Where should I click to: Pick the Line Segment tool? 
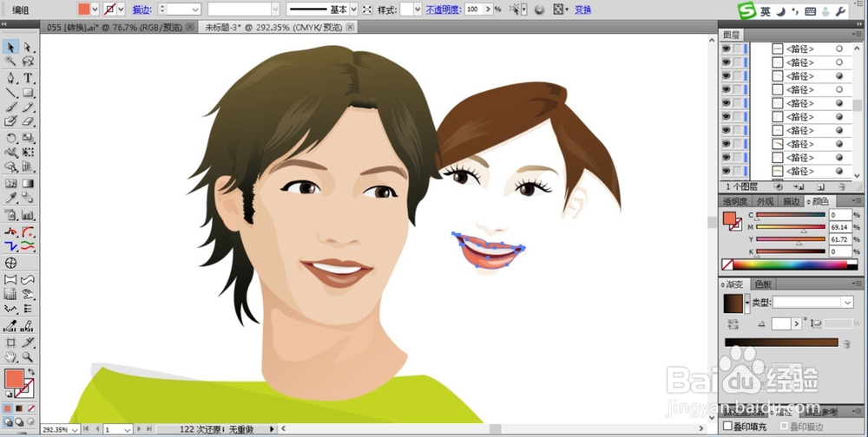pos(10,93)
